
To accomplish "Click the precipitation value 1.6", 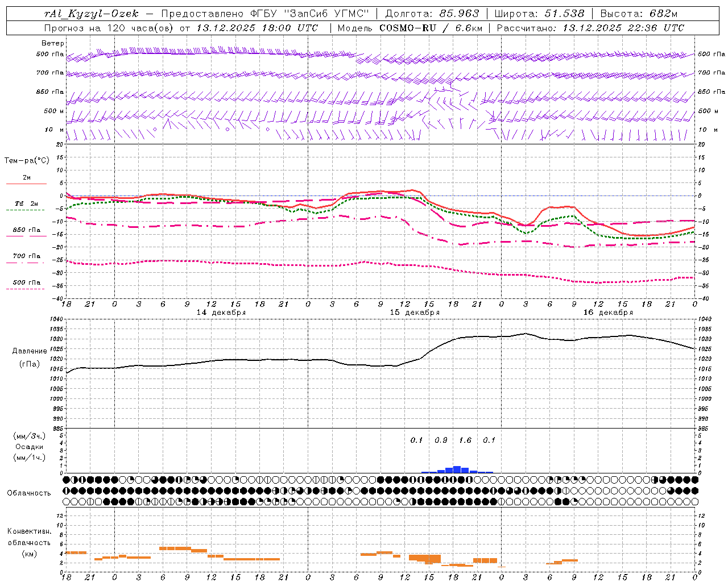I will [x=465, y=440].
